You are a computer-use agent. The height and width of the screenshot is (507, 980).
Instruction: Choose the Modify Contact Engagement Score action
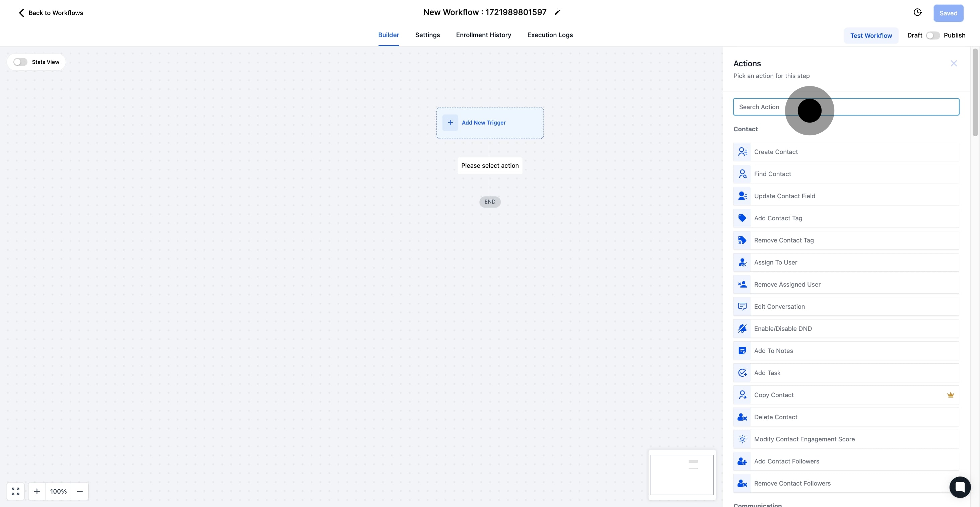click(x=846, y=439)
